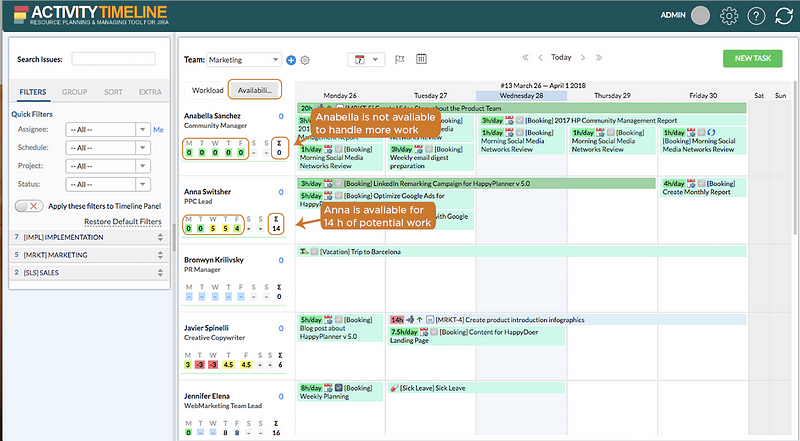Click the Search Issues input field
Image resolution: width=800 pixels, height=441 pixels.
(113, 59)
